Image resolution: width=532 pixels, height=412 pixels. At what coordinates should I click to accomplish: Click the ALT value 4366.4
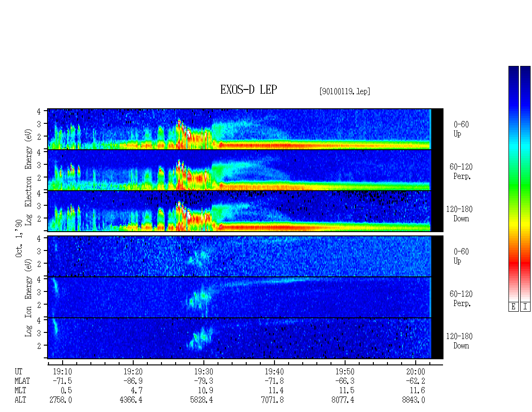click(131, 400)
